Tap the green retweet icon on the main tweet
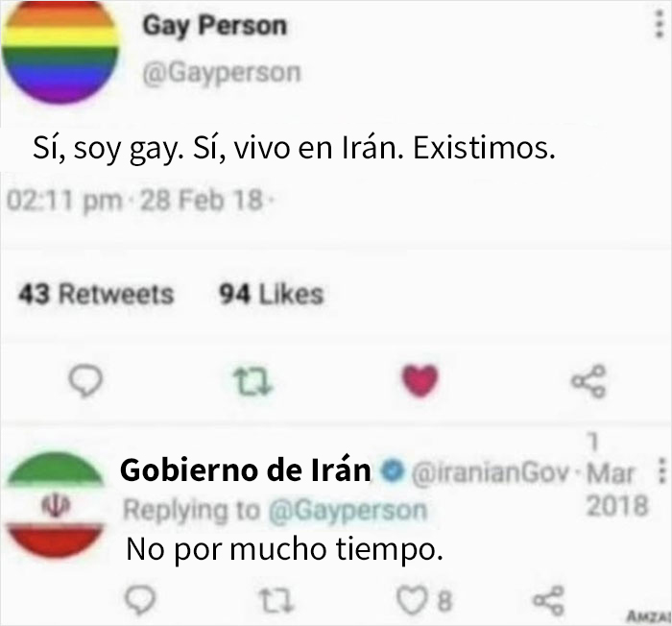The height and width of the screenshot is (626, 672). click(x=252, y=381)
